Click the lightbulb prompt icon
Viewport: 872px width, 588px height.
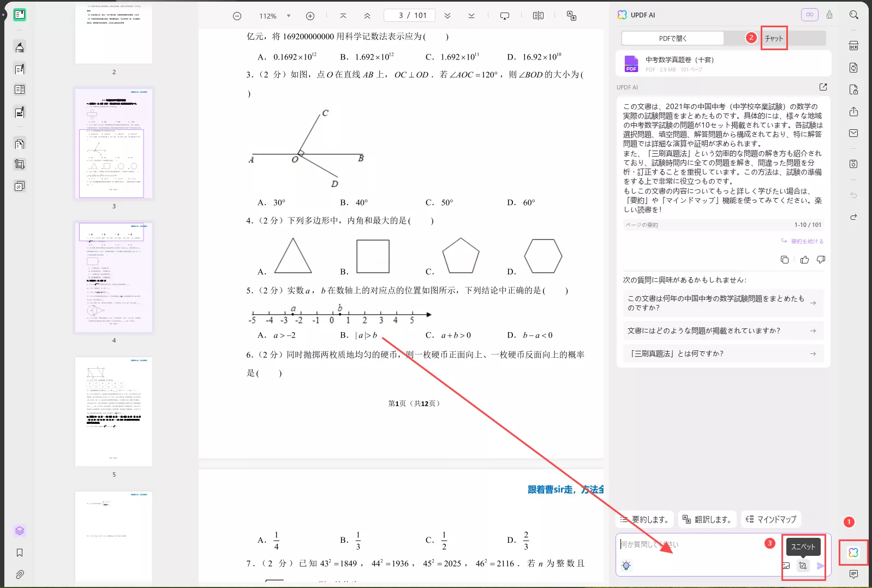(626, 566)
